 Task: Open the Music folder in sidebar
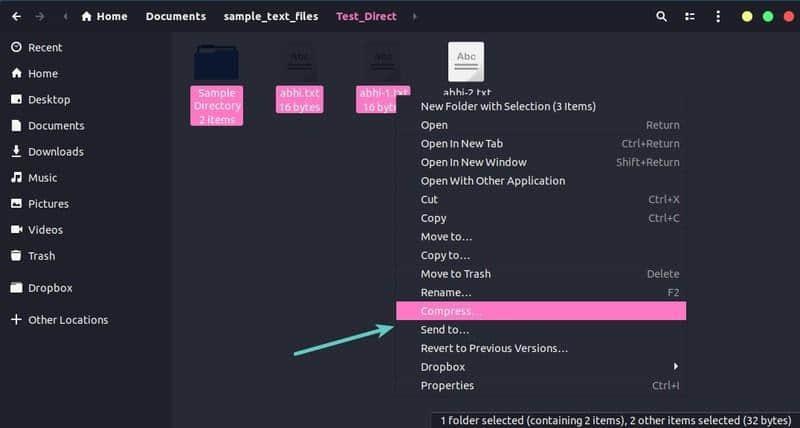click(42, 177)
